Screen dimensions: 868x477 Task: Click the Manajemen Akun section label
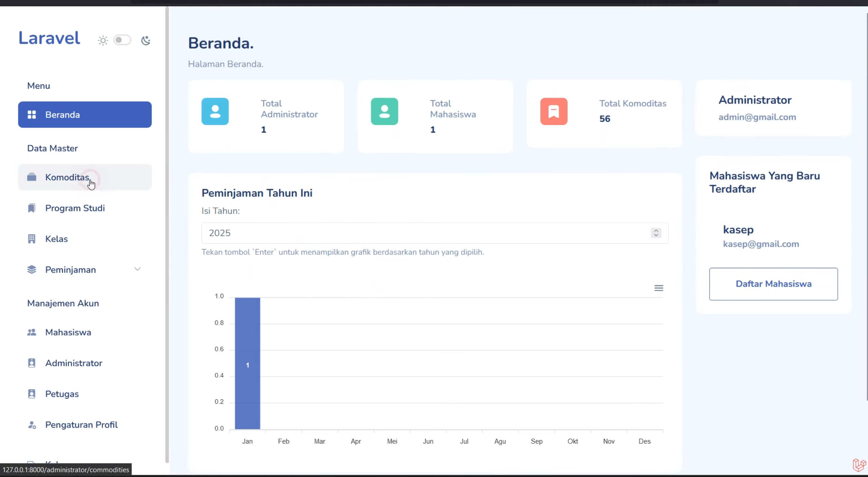coord(63,304)
